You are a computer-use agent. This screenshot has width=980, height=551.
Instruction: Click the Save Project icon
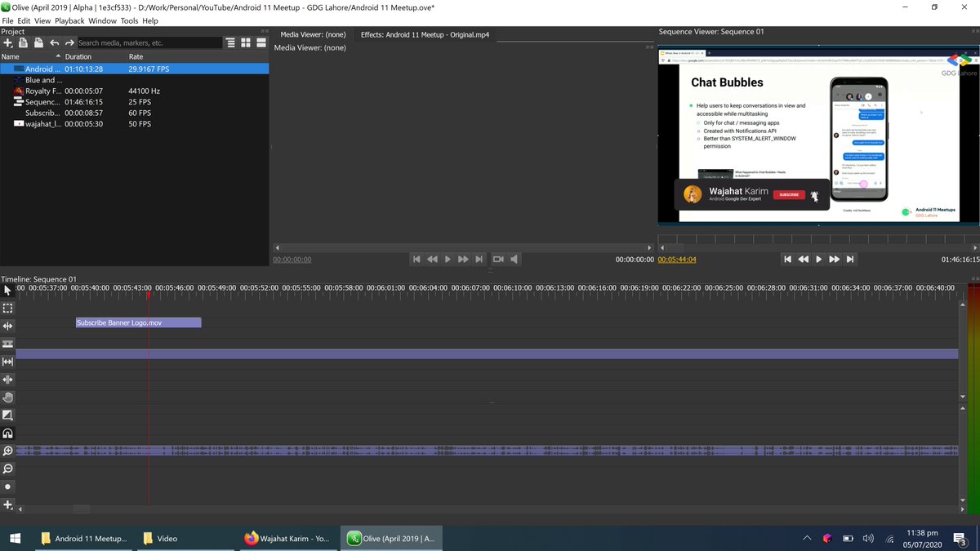pyautogui.click(x=38, y=42)
